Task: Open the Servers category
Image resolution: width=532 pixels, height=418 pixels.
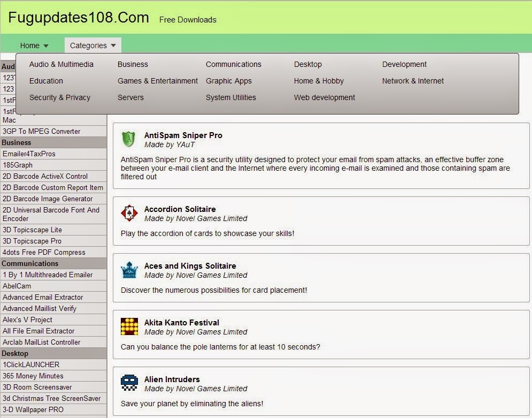Action: click(x=130, y=97)
